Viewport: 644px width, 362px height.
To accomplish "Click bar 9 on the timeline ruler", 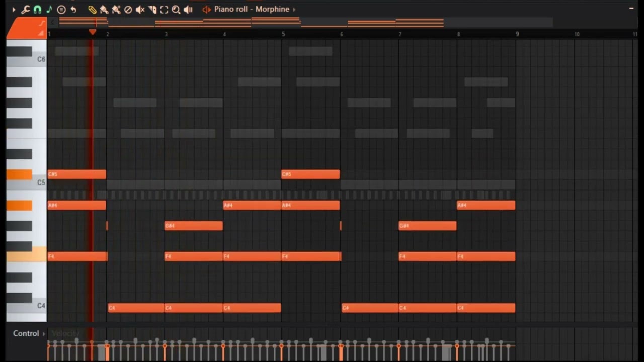I will (x=517, y=34).
